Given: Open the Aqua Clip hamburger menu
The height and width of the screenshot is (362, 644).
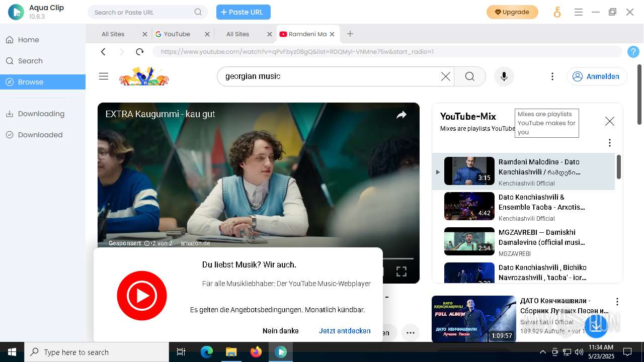Looking at the screenshot, I should point(579,12).
